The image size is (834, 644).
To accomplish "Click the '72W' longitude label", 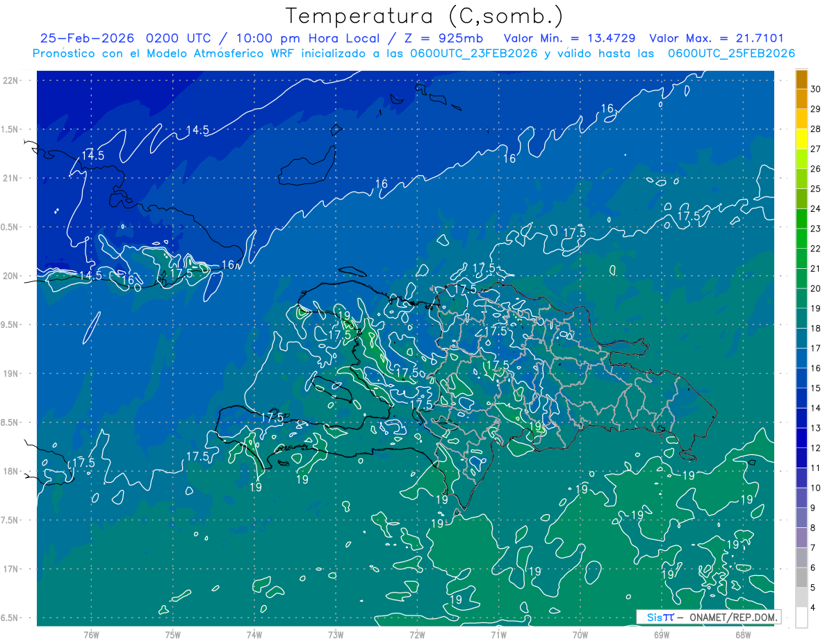I will click(417, 634).
